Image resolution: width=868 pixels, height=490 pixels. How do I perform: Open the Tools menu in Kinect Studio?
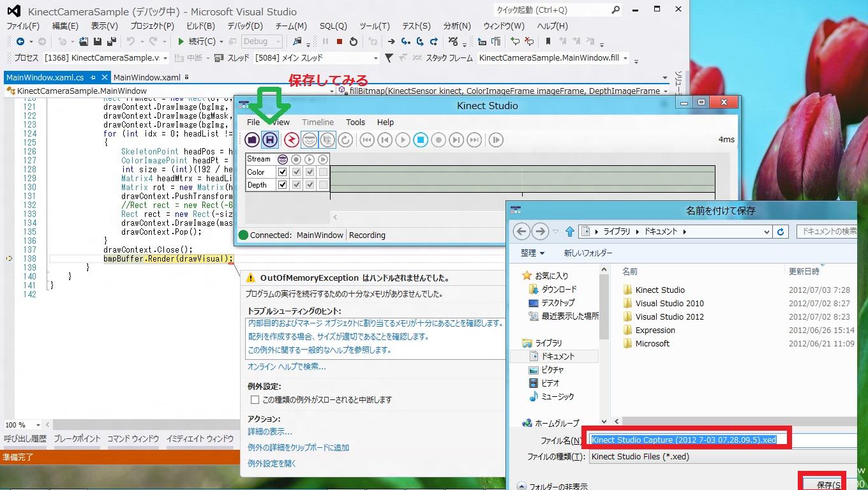(x=355, y=122)
